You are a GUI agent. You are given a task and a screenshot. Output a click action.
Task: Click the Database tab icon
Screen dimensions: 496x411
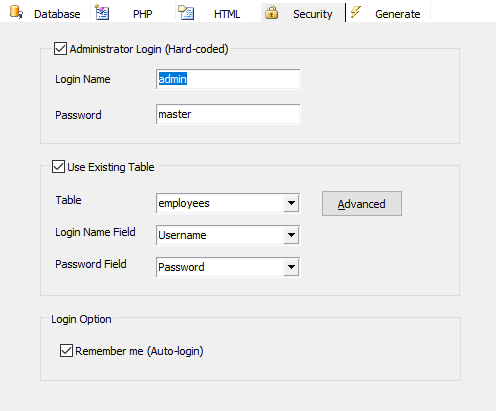pyautogui.click(x=16, y=12)
